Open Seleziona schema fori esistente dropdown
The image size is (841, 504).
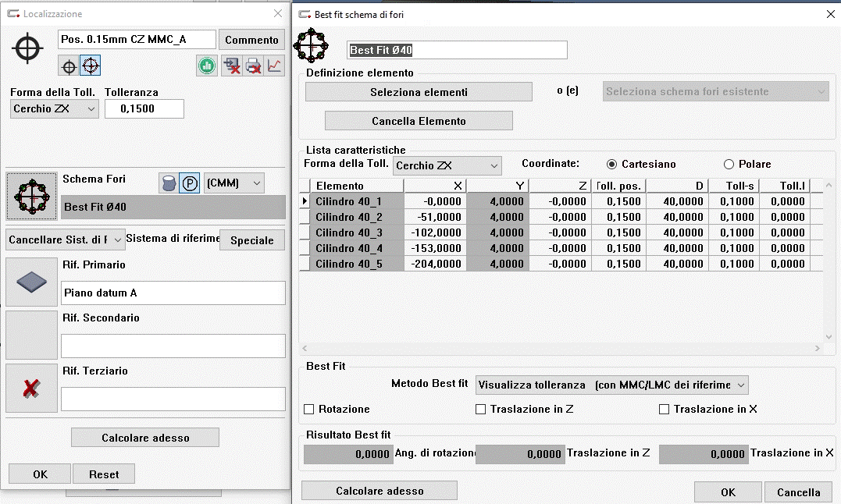pos(715,91)
